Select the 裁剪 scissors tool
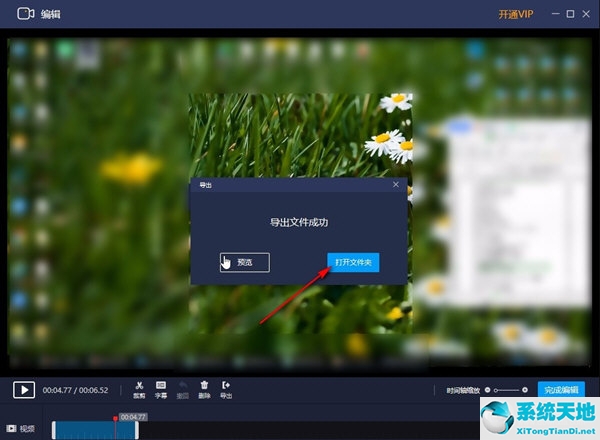This screenshot has width=600, height=440. [x=139, y=390]
